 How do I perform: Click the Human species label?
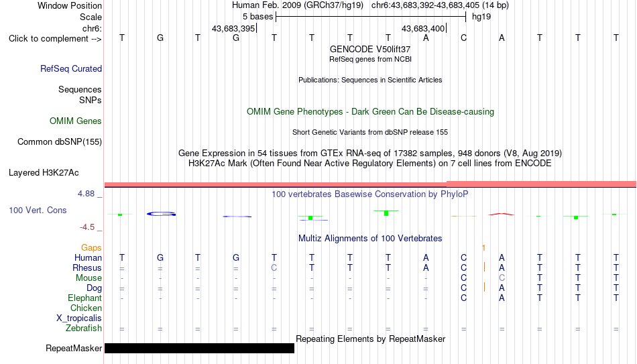click(x=88, y=258)
